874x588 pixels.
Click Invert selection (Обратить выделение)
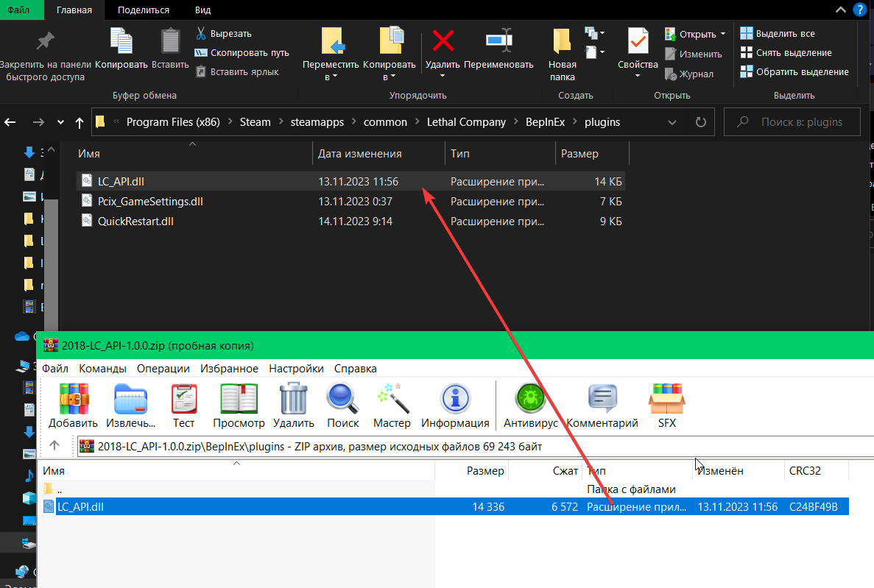tap(794, 72)
